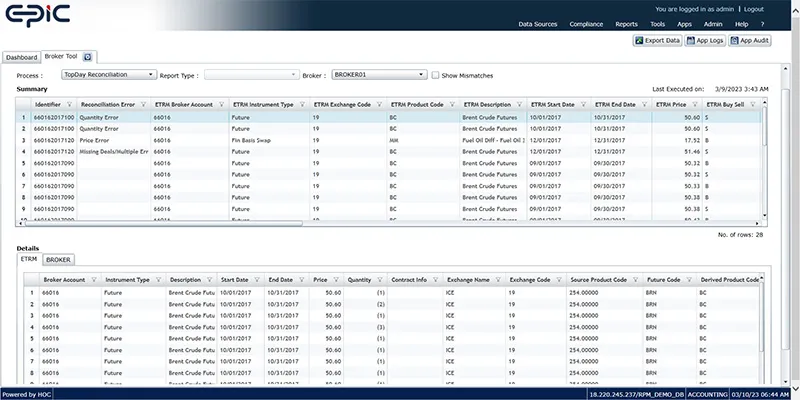This screenshot has height=400, width=800.
Task: Open filter on ETRM Description column
Action: 517,104
